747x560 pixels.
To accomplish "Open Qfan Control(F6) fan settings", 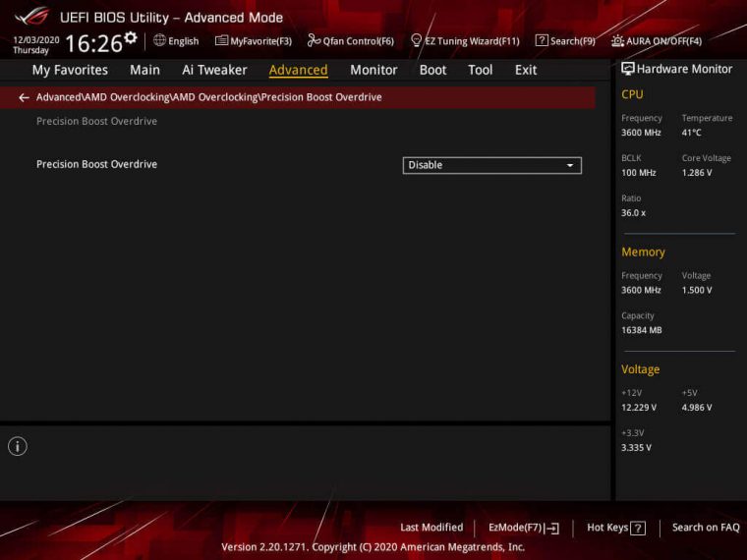I will point(351,41).
